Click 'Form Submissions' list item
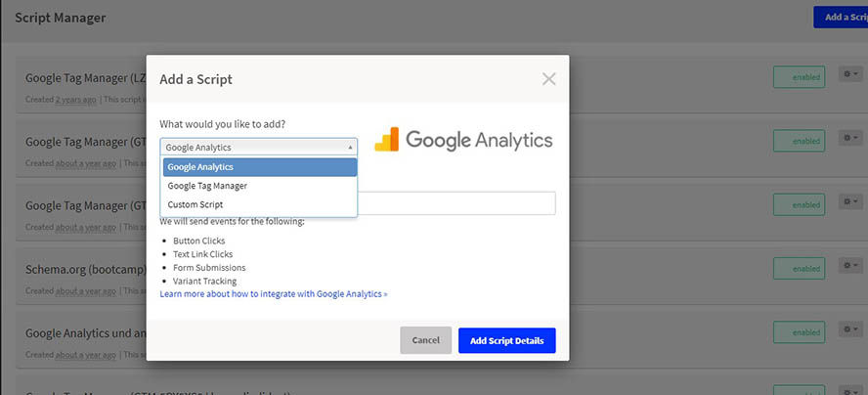This screenshot has width=868, height=395. coord(209,268)
